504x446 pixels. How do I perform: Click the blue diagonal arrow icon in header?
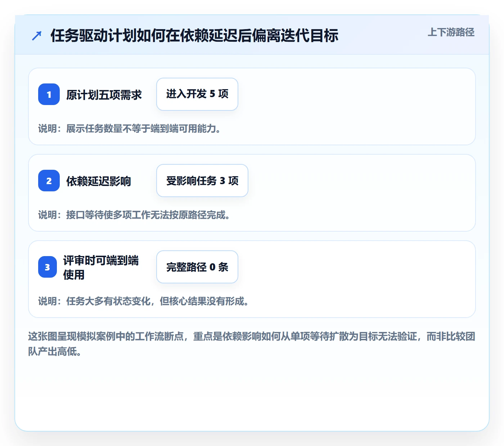coord(37,36)
